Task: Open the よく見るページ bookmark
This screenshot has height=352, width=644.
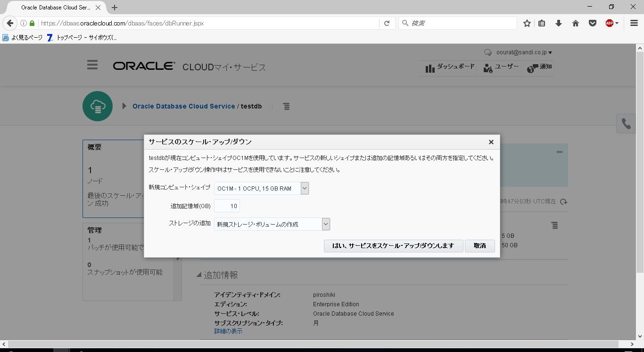Action: pos(22,38)
